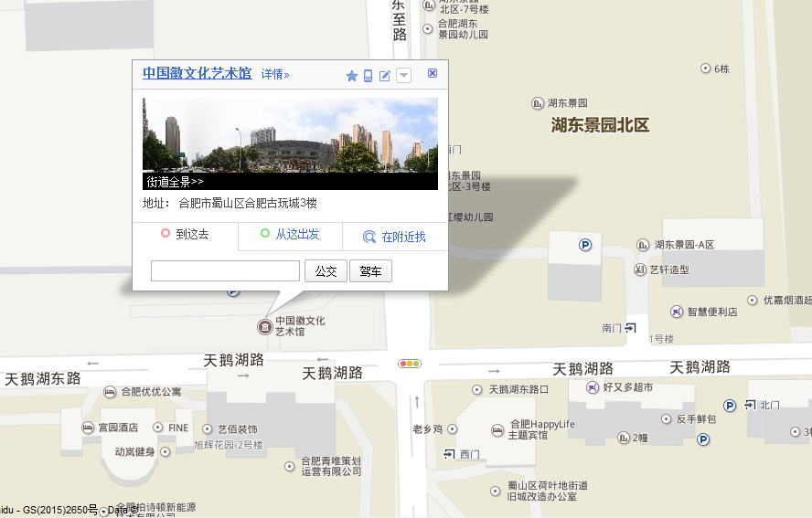The image size is (812, 518).
Task: Click the museum marker icon below popup
Action: 264,326
